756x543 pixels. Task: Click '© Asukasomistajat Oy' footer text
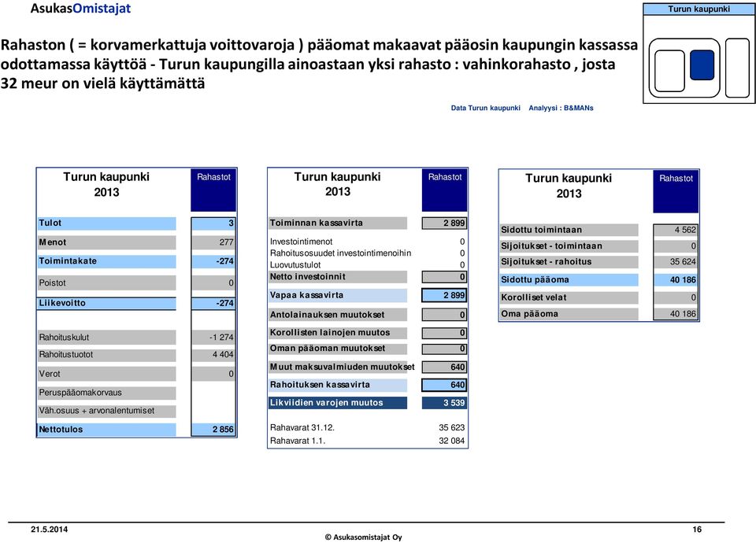364,537
